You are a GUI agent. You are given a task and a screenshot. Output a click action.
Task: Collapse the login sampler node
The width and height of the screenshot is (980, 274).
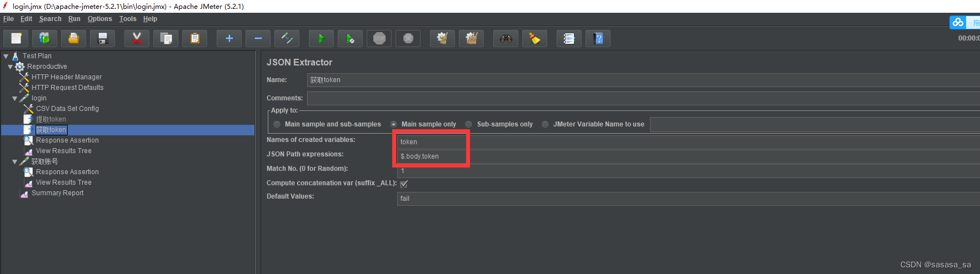pos(14,98)
